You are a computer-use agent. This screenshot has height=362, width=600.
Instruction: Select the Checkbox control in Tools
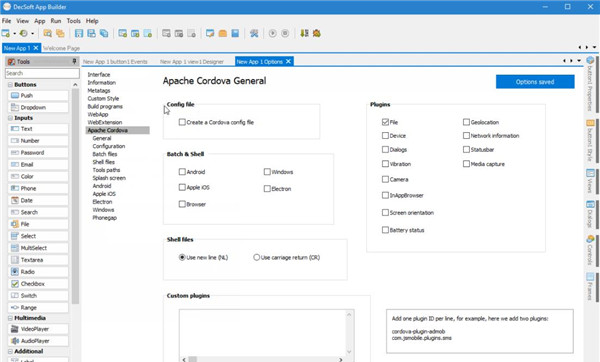38,284
